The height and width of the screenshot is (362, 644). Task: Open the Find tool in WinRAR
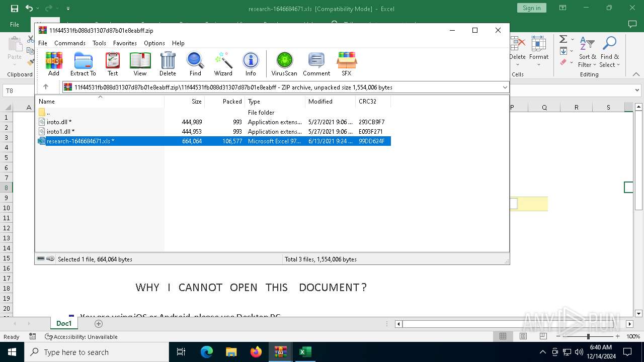(x=195, y=64)
